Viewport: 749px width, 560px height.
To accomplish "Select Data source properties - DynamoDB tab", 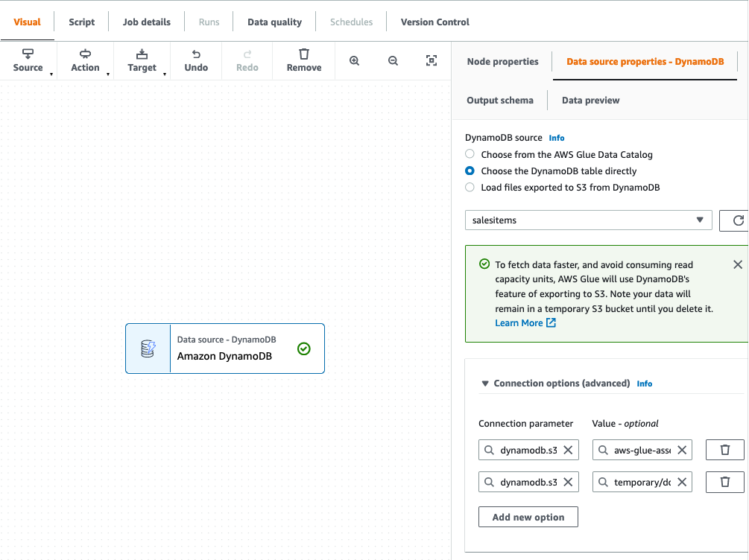I will (x=645, y=62).
